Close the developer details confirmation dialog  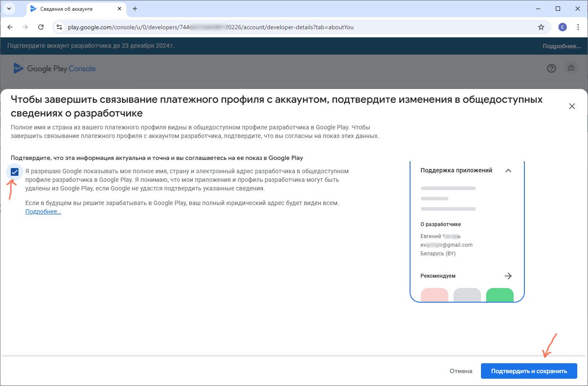click(572, 106)
